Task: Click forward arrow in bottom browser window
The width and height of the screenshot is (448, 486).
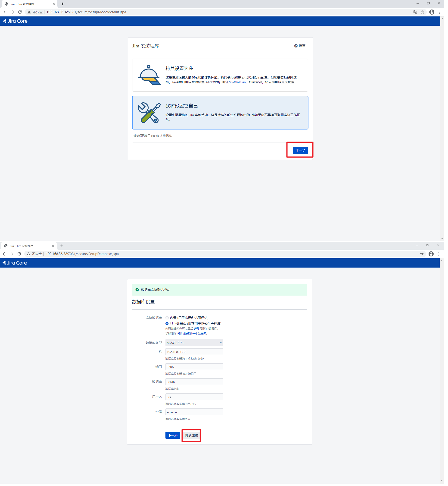Action: (12, 256)
